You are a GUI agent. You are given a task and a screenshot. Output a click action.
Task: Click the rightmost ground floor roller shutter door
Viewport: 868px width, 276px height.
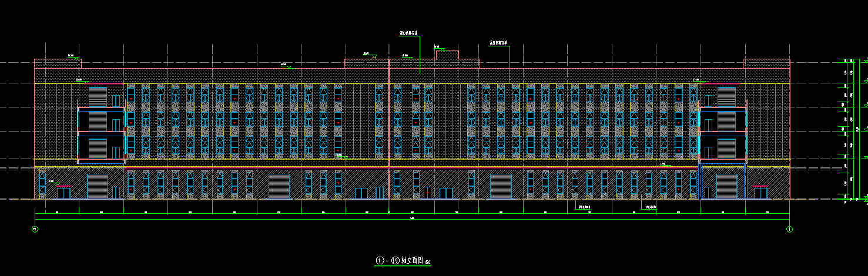(x=726, y=186)
